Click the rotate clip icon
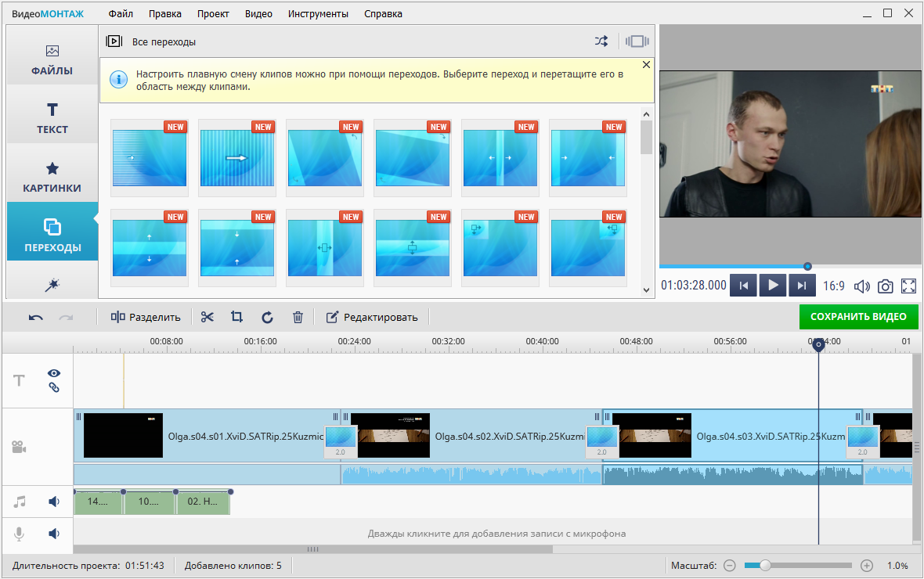Viewport: 924px width, 579px height. [267, 317]
